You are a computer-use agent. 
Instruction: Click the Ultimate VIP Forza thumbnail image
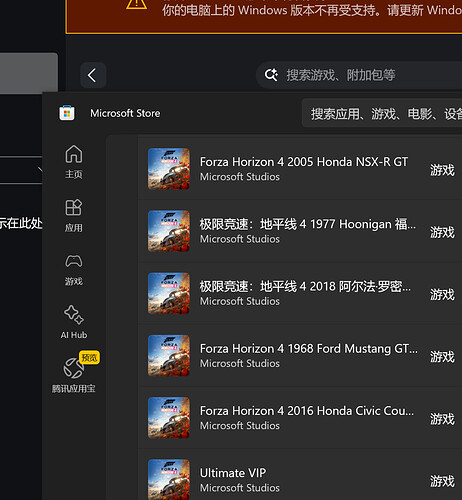pyautogui.click(x=169, y=479)
